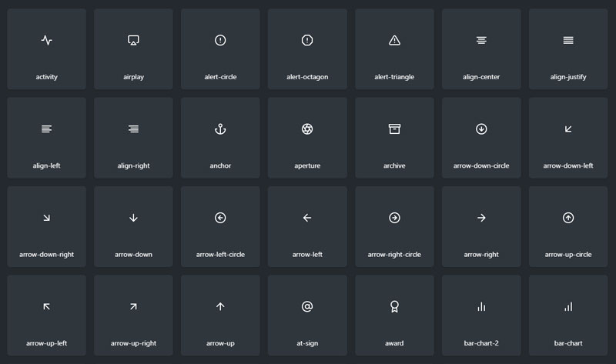The height and width of the screenshot is (364, 616).
Task: Choose the plain arrow-up icon
Action: point(220,306)
